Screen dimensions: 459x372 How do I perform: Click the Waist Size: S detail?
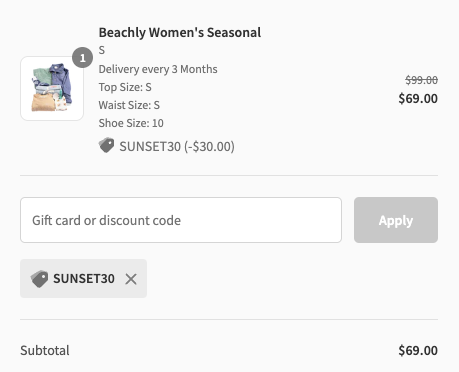point(129,105)
